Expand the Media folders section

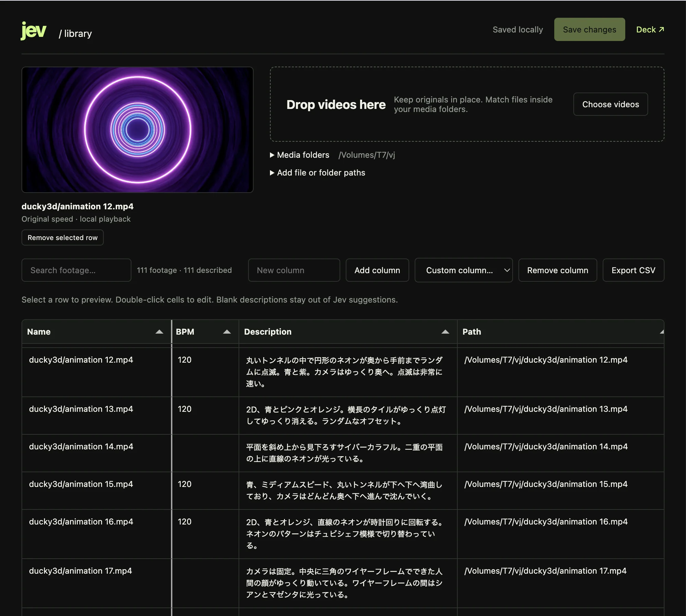point(300,155)
